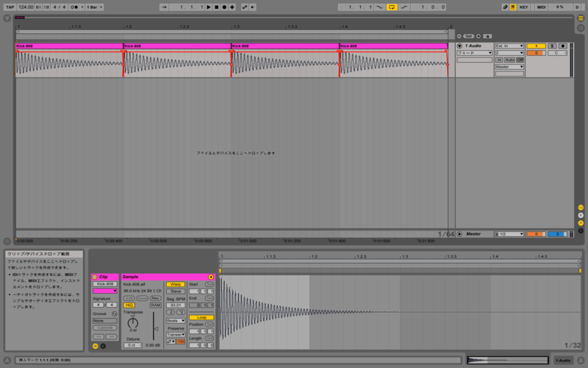This screenshot has width=588, height=368.
Task: Open the clip color dropdown
Action: [104, 291]
